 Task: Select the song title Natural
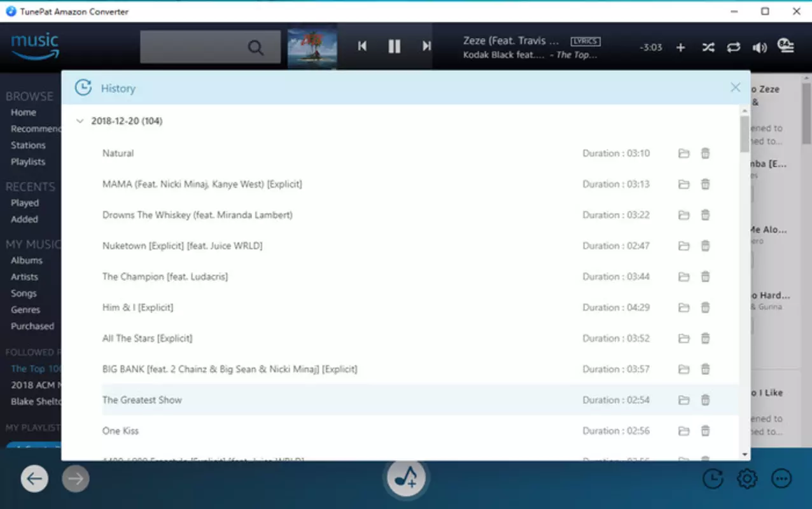point(118,153)
